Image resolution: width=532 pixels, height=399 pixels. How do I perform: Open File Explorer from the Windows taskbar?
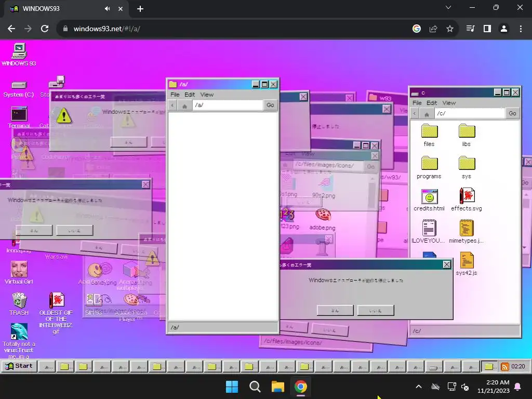(x=277, y=387)
